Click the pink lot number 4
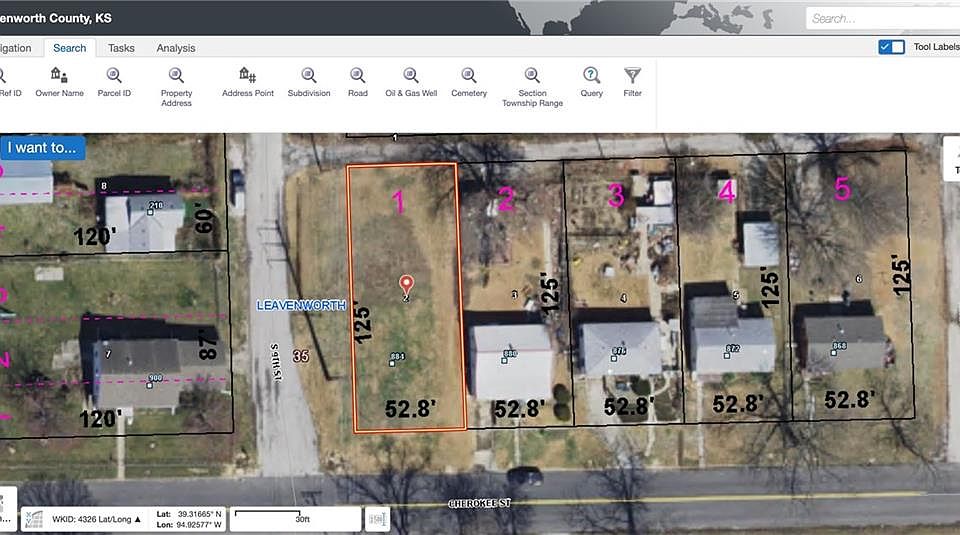 tap(727, 191)
